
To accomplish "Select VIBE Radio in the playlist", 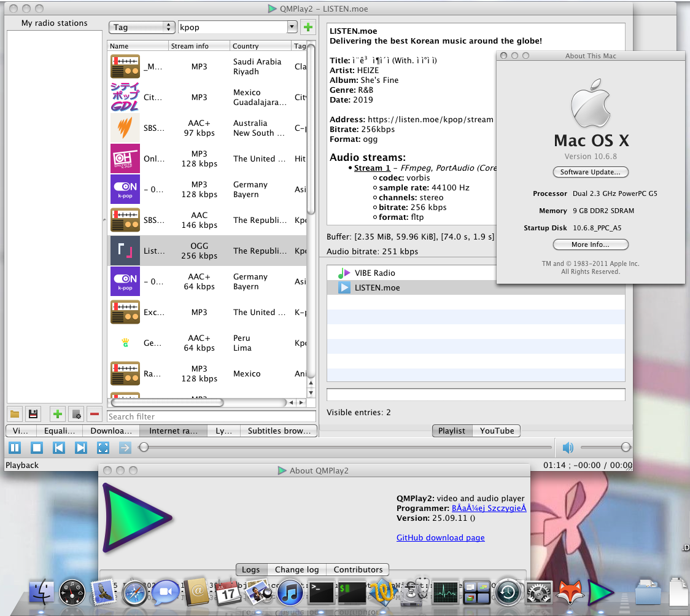I will (412, 273).
